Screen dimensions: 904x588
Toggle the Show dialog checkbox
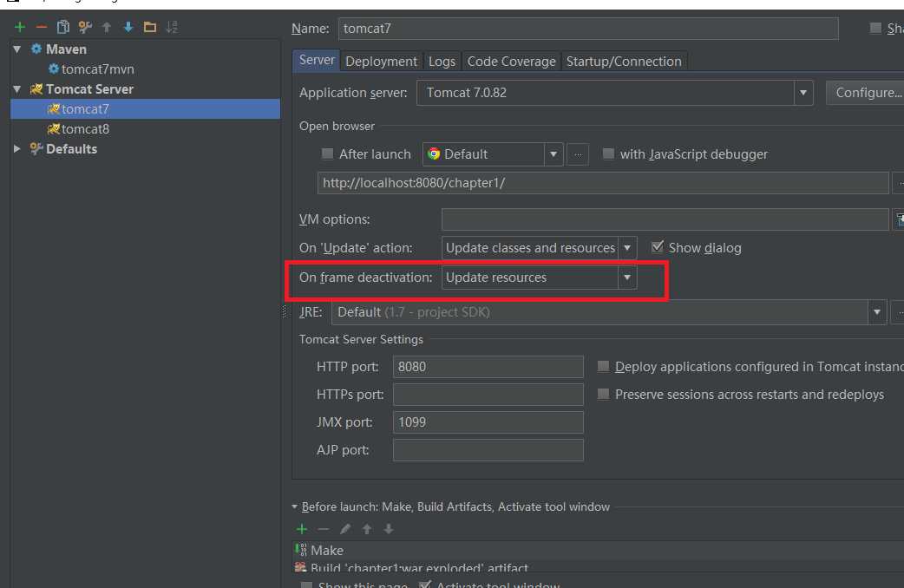658,247
